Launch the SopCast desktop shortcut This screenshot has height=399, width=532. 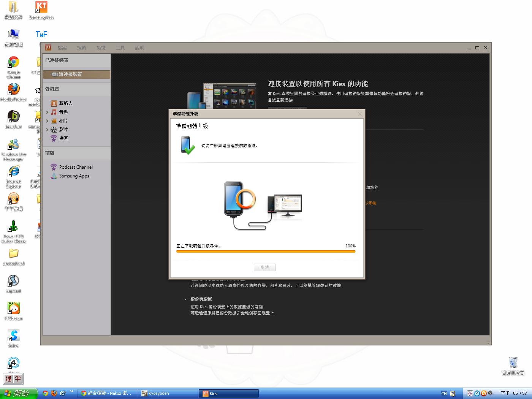14,284
